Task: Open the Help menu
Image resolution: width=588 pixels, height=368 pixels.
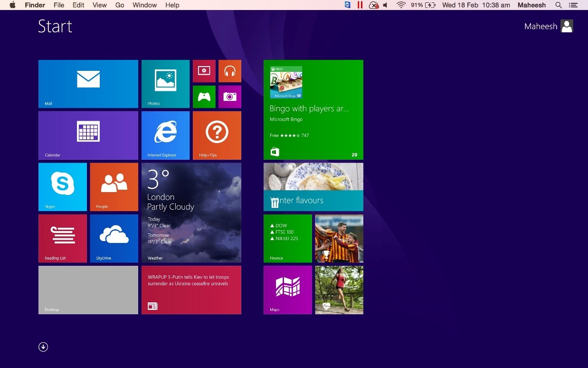Action: point(172,5)
